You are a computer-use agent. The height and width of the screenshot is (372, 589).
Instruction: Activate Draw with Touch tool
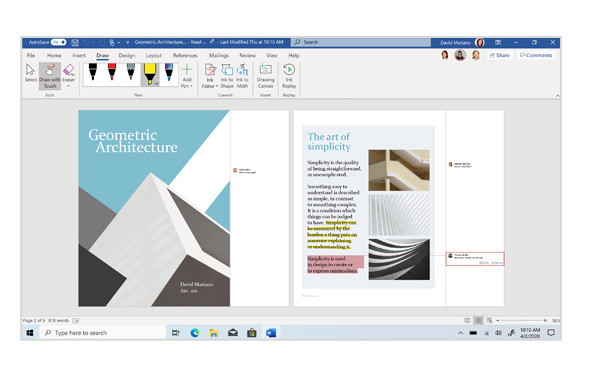(50, 76)
